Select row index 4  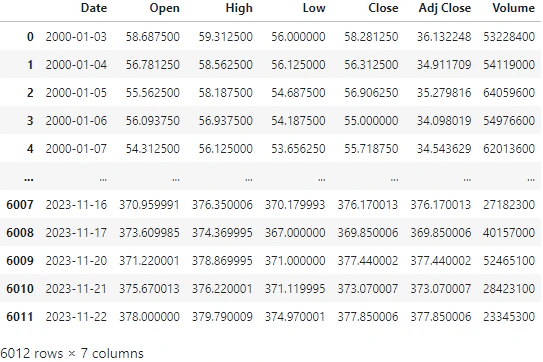tap(30, 149)
